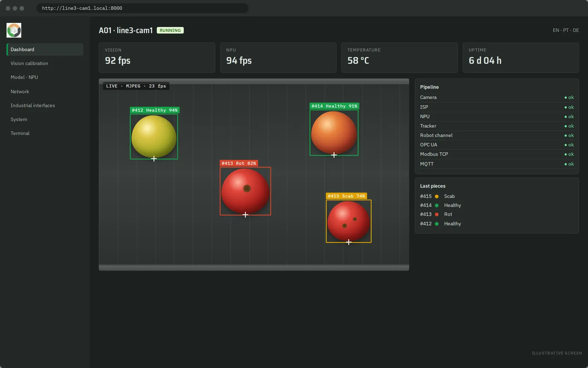Click the NPU row in Pipeline
Viewport: 588px width, 368px height.
pyautogui.click(x=497, y=116)
